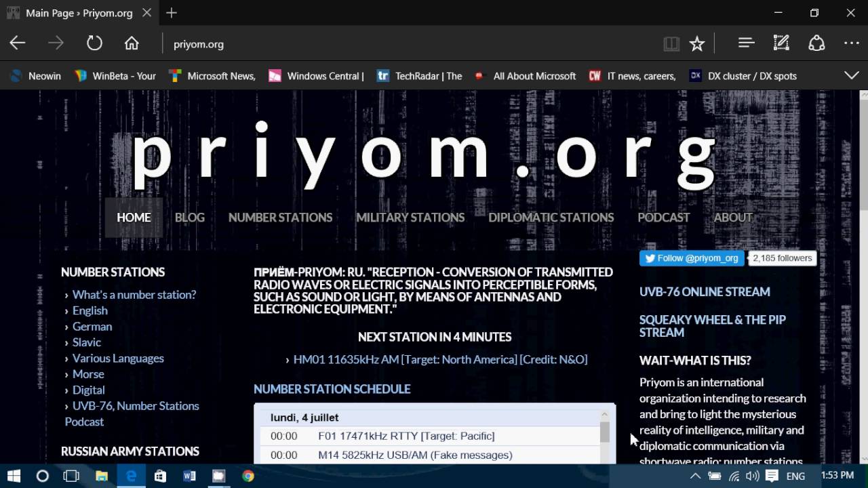Open HM01 11635kHz AM station link
This screenshot has height=488, width=868.
(x=440, y=359)
